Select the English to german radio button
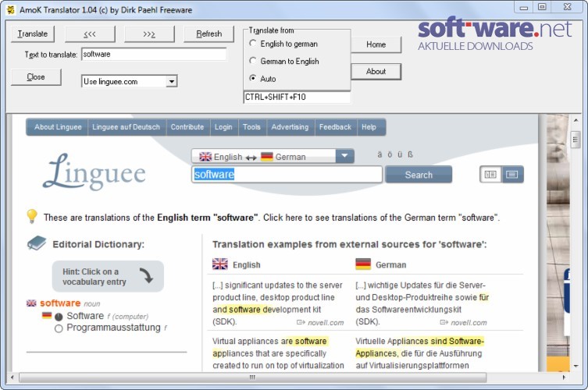This screenshot has width=588, height=390. [x=253, y=44]
